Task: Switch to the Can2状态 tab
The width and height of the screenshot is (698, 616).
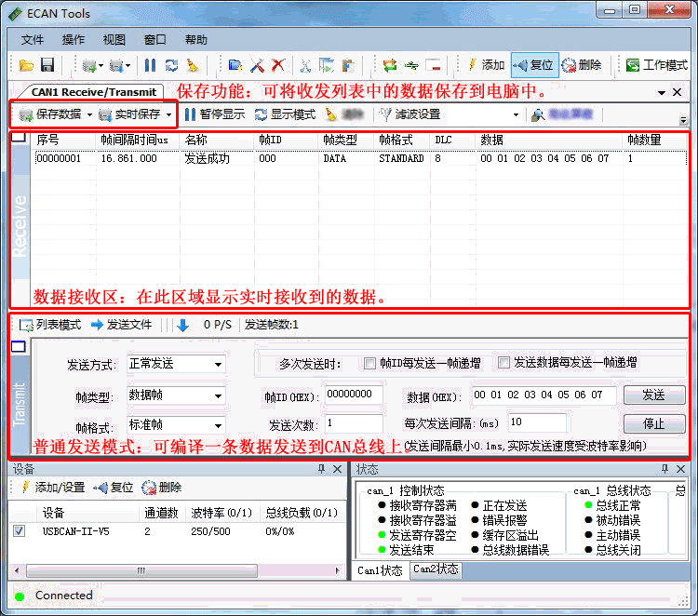Action: click(x=436, y=569)
